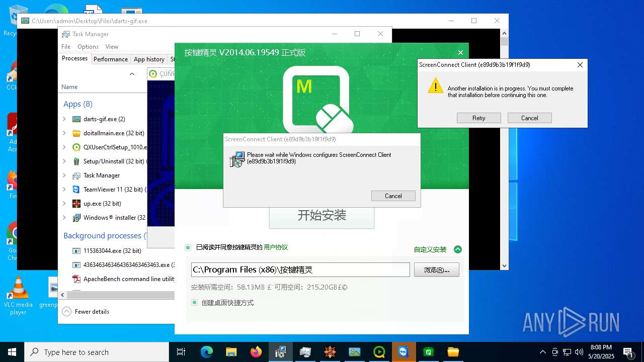Switch to darts-gif image taskbar item
Viewport: 644px width, 362px height.
pos(355,352)
